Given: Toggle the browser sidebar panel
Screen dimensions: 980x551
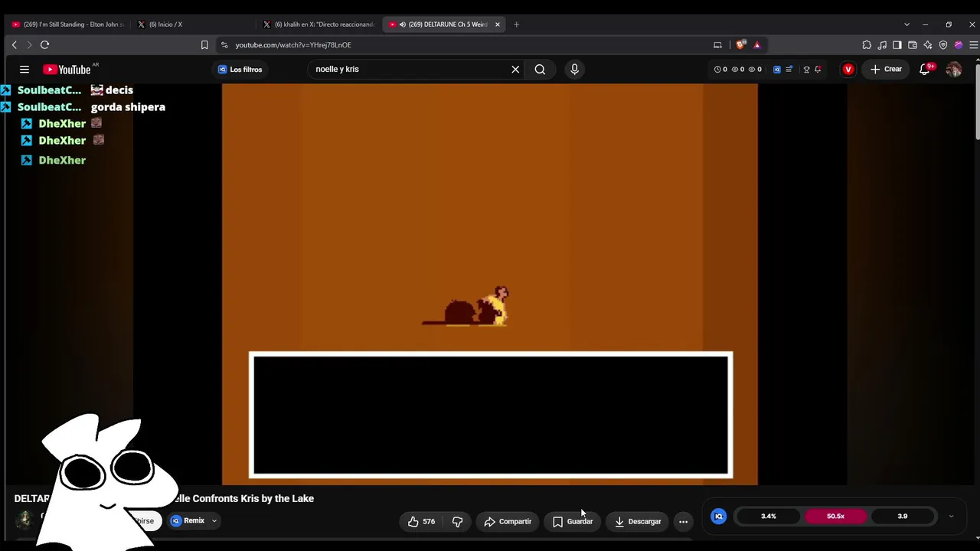Looking at the screenshot, I should (897, 45).
